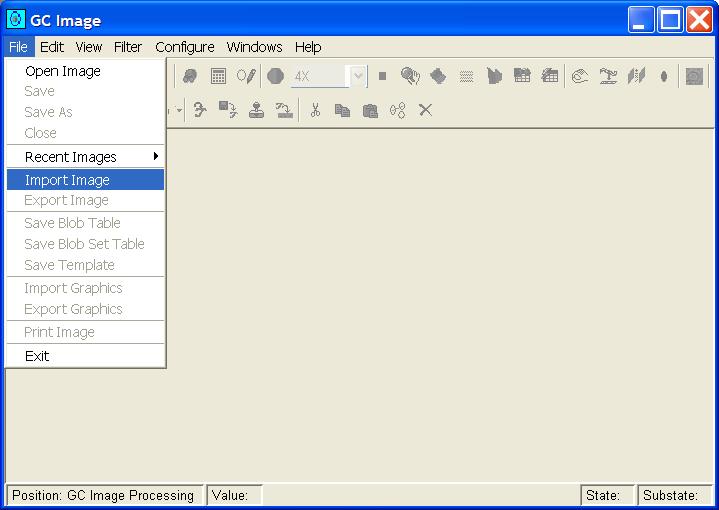Click the clipboard paste icon
The image size is (719, 510).
point(370,110)
